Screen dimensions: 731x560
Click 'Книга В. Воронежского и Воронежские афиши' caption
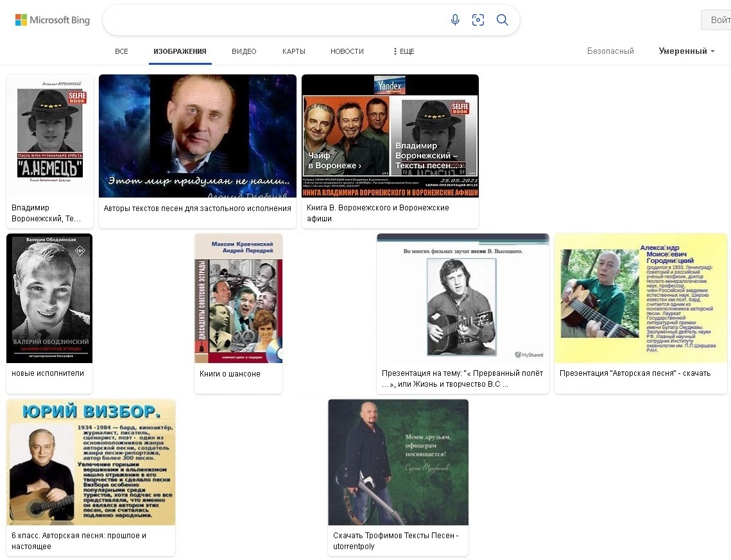377,213
